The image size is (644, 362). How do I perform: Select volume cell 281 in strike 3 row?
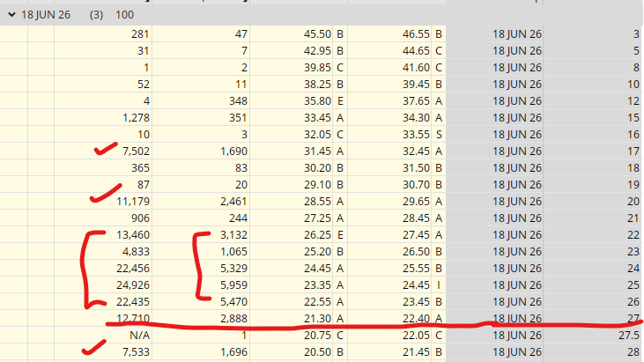[x=140, y=34]
